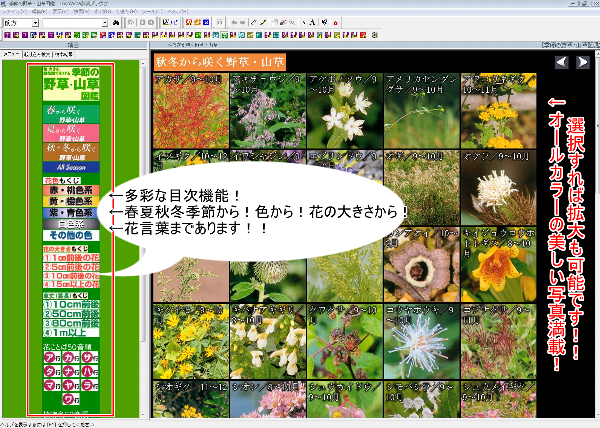This screenshot has width=600, height=428.
Task: Open the search text combo box arrow
Action: pos(105,23)
